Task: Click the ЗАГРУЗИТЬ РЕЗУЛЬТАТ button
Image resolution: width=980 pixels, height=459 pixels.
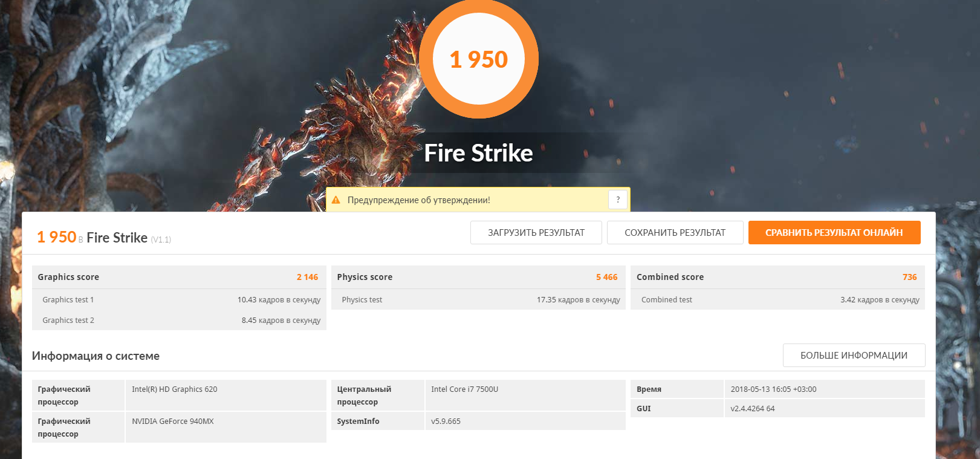Action: pyautogui.click(x=536, y=233)
